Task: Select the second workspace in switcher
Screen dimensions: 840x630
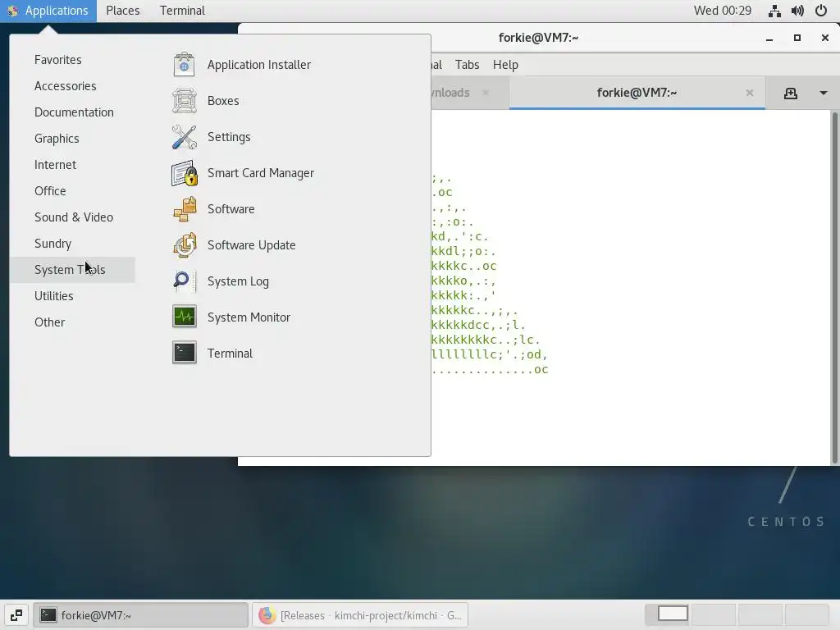Action: point(714,614)
